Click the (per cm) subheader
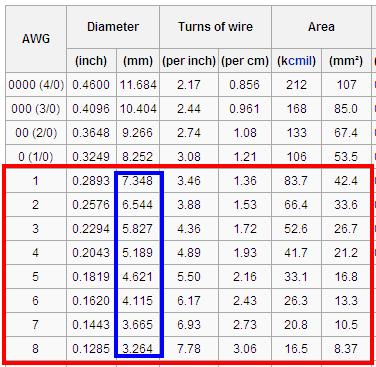This screenshot has height=367, width=376. [x=245, y=61]
